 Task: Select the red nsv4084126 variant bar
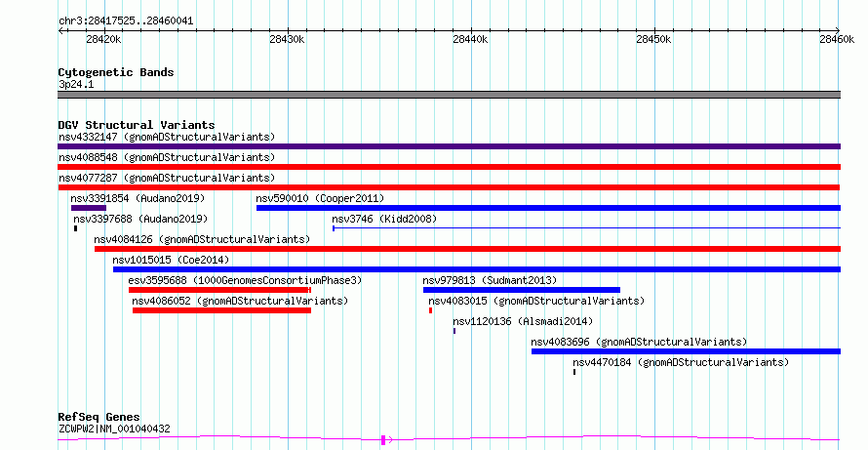point(468,249)
